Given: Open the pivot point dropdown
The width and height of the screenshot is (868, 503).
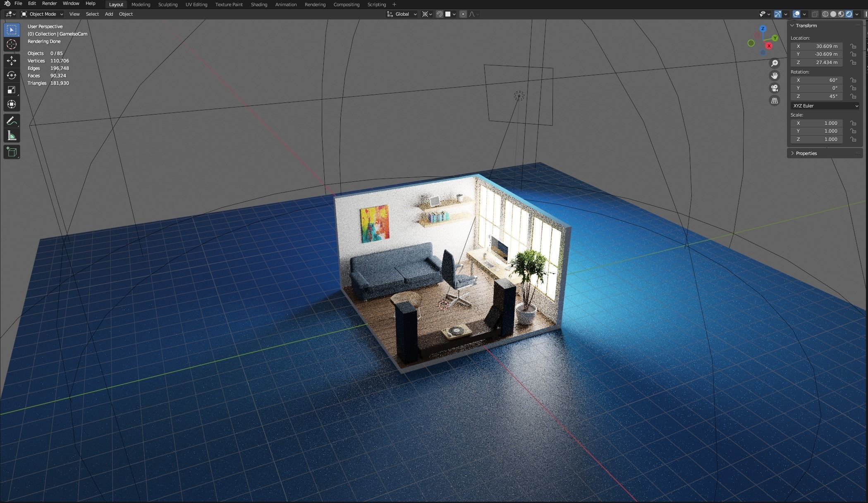Looking at the screenshot, I should [x=427, y=14].
